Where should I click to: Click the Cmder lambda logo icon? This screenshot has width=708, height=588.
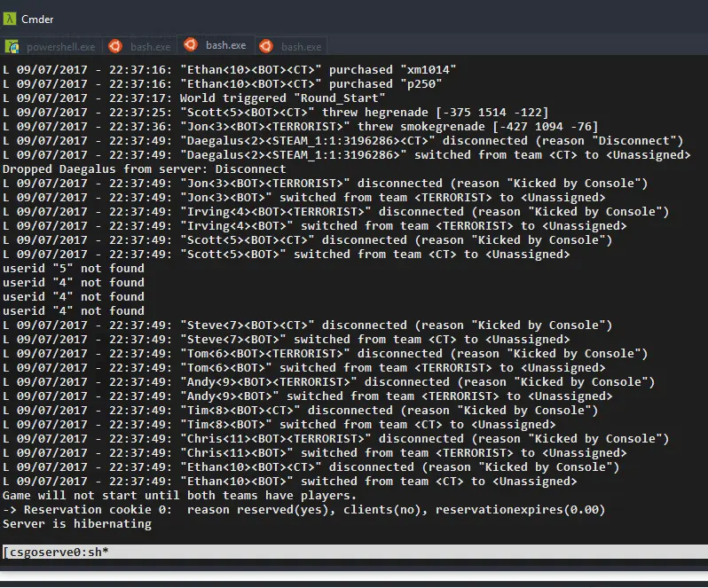10,19
